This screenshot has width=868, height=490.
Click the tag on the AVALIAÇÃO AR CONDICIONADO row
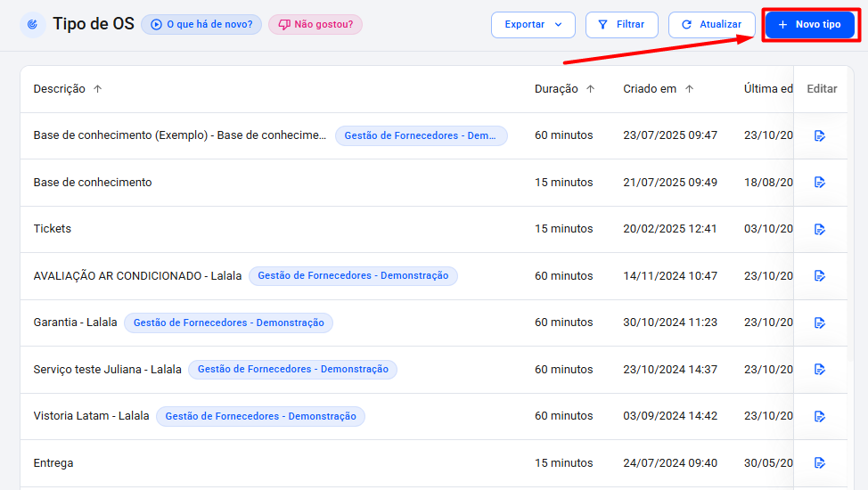(353, 275)
